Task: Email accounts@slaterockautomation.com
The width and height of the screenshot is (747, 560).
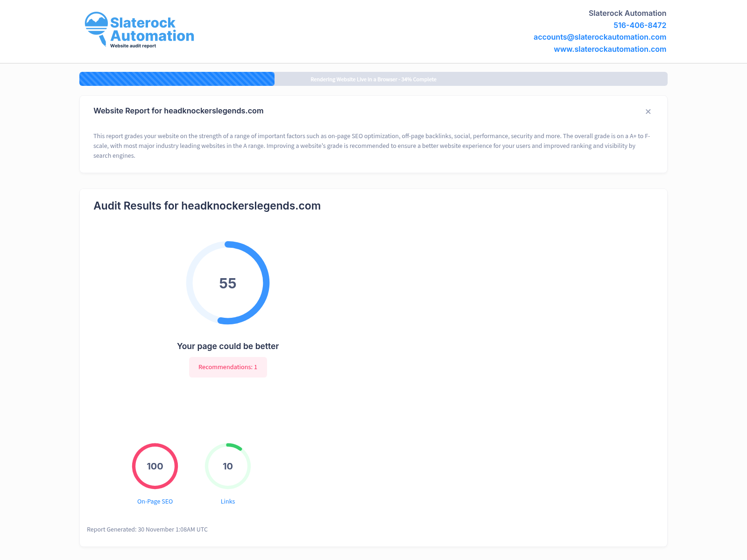Action: [x=599, y=37]
